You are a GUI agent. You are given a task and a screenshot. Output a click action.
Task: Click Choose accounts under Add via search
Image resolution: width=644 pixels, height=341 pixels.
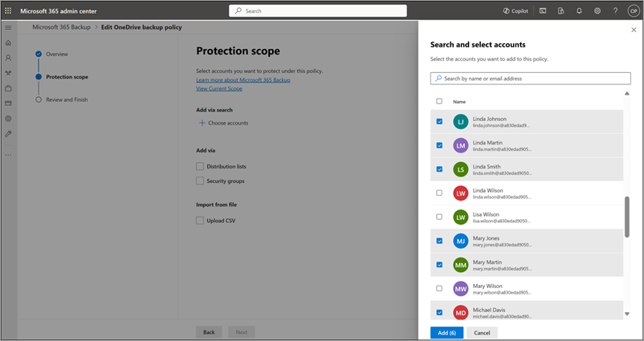(x=224, y=123)
